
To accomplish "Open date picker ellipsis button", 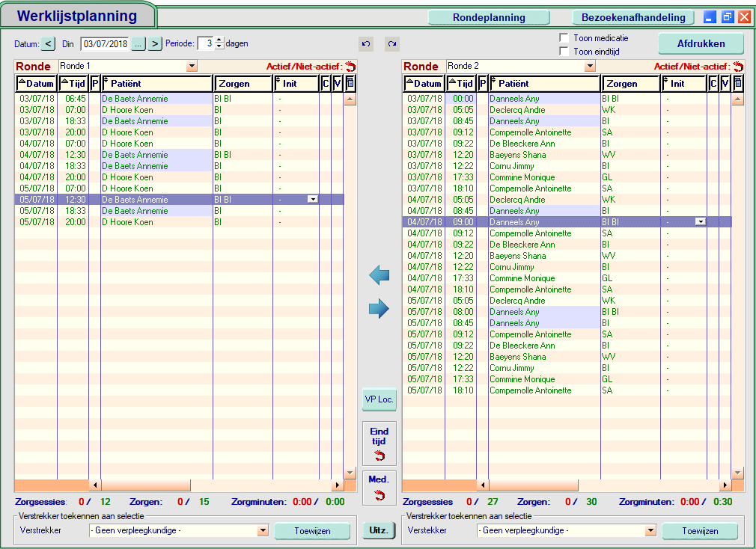I will tap(138, 44).
